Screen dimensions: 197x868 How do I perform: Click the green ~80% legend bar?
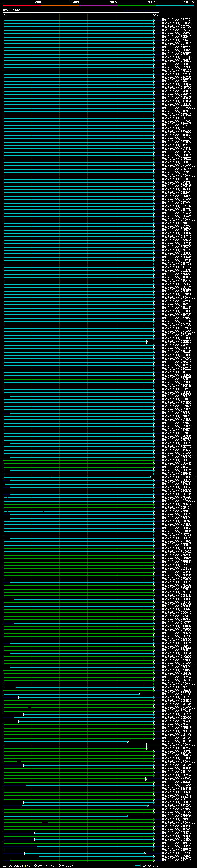137,6
